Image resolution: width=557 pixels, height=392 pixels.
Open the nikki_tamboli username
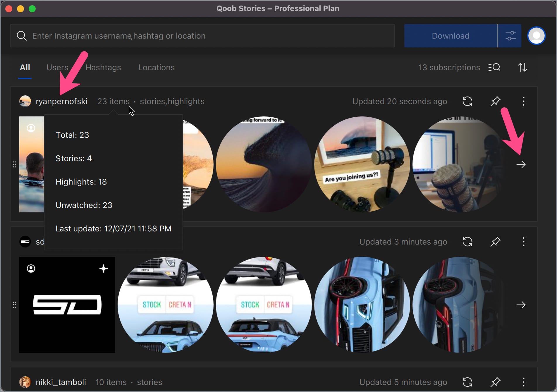[61, 382]
